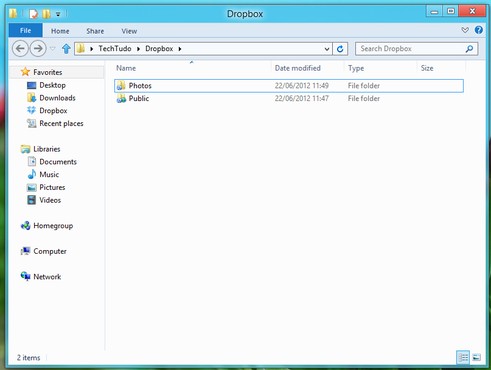
Task: Switch to the Share ribbon tab
Action: (95, 31)
